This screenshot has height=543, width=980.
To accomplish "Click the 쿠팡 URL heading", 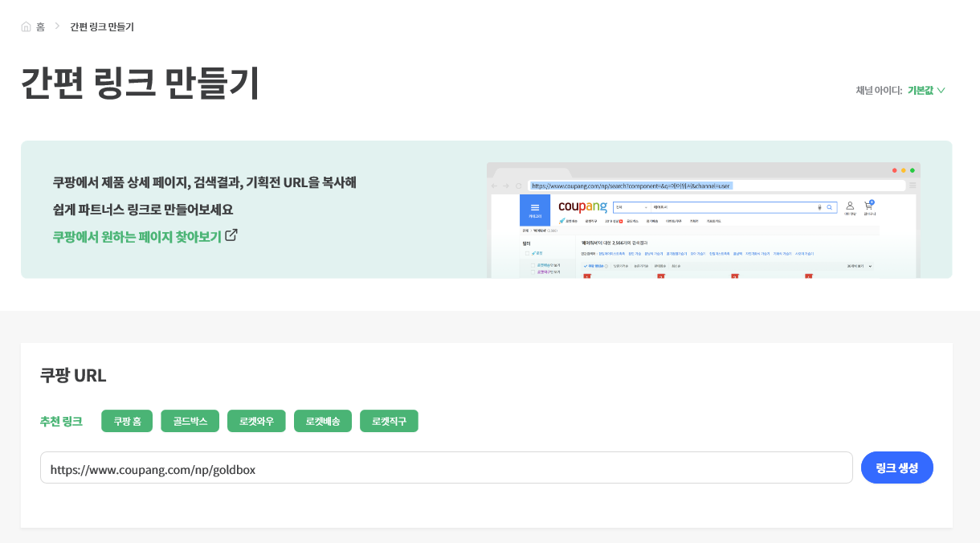I will point(73,375).
